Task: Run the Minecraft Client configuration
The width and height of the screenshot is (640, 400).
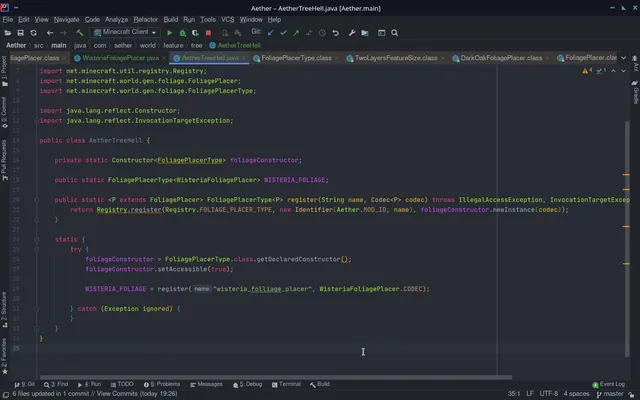Action: pos(169,33)
